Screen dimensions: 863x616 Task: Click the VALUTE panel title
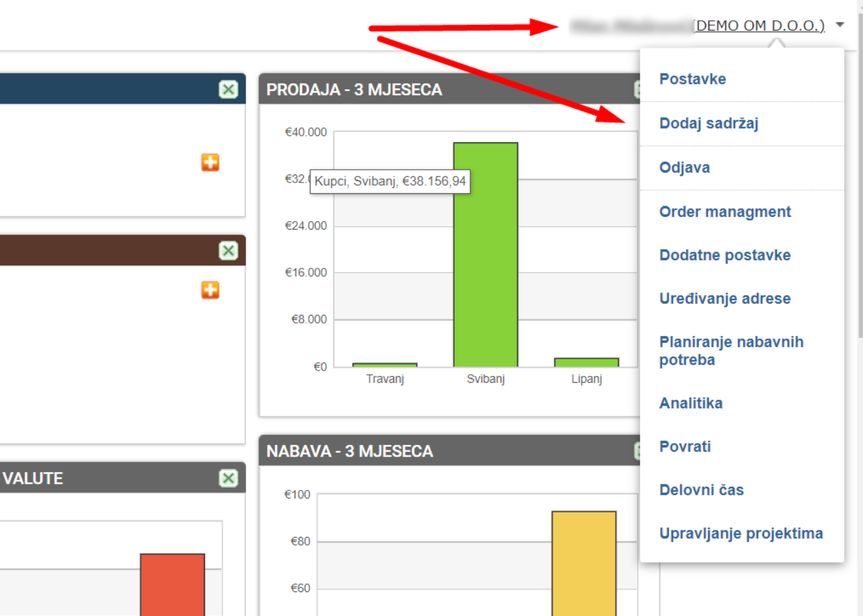pyautogui.click(x=33, y=478)
